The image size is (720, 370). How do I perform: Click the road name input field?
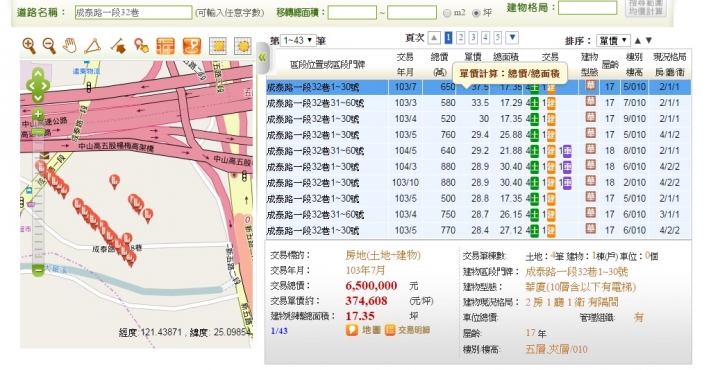(133, 12)
